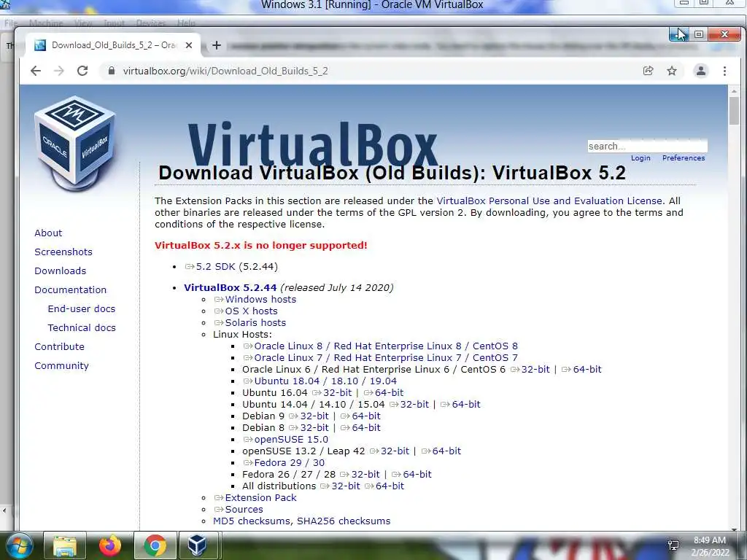Open Contribute sidebar link

coord(59,346)
